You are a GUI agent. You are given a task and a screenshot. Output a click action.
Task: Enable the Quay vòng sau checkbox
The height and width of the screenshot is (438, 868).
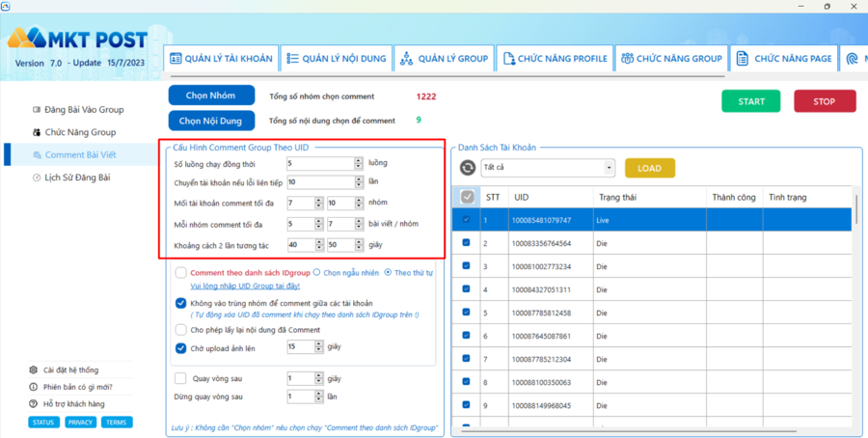pos(180,379)
